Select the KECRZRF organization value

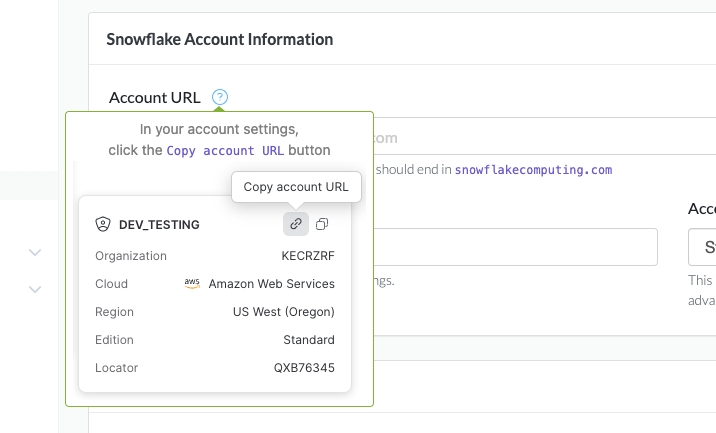tap(308, 256)
